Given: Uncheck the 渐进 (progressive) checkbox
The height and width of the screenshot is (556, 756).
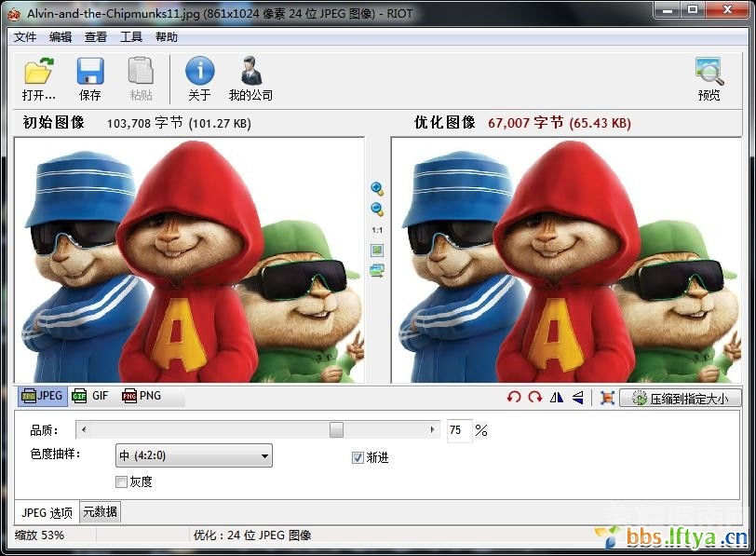Looking at the screenshot, I should pyautogui.click(x=358, y=457).
